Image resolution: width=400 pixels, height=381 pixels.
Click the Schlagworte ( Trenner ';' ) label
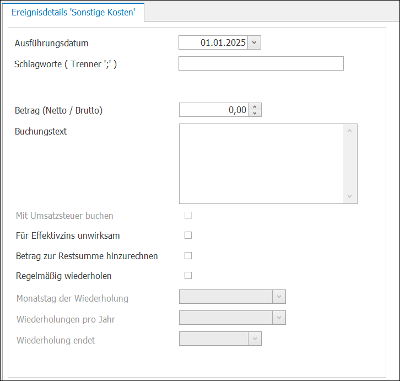pos(66,64)
